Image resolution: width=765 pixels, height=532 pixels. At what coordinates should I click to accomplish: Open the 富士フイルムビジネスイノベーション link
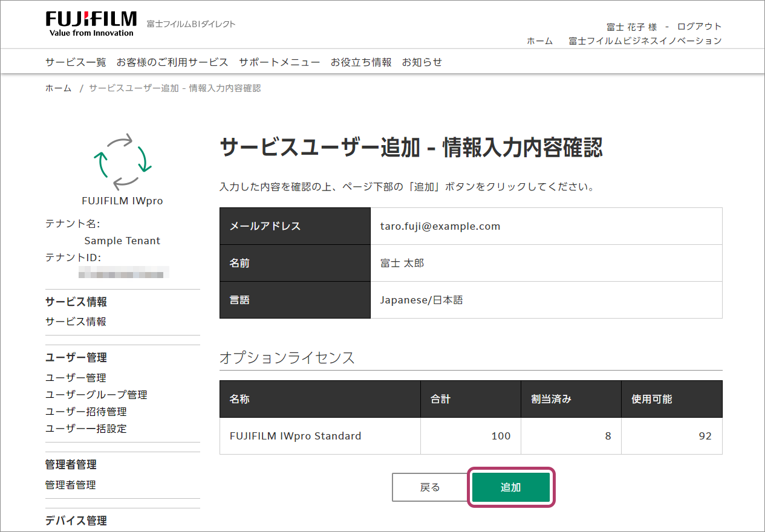point(645,41)
